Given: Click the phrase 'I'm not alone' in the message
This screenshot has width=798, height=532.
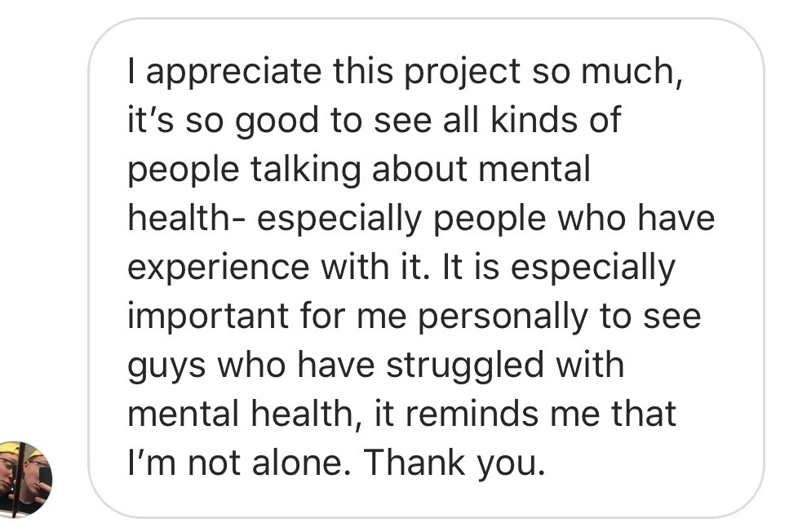Looking at the screenshot, I should coord(239,463).
